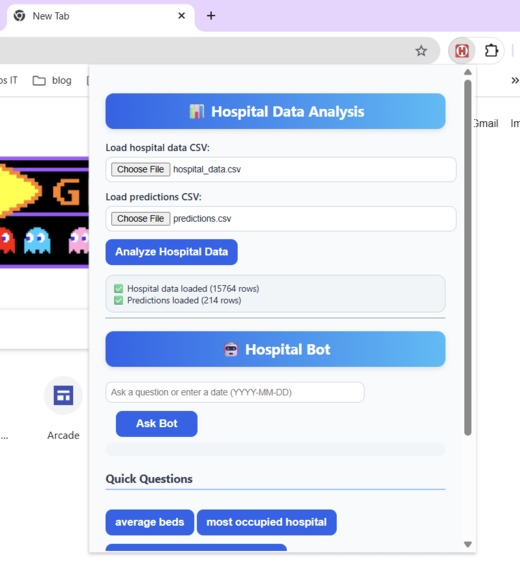Focus the Ask a question input field
This screenshot has height=573, width=520.
click(x=235, y=392)
